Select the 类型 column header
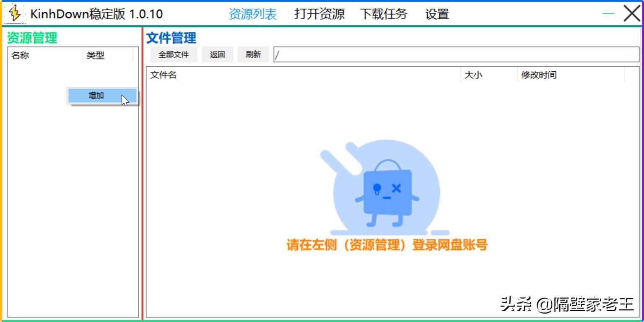The image size is (644, 322). pos(96,55)
